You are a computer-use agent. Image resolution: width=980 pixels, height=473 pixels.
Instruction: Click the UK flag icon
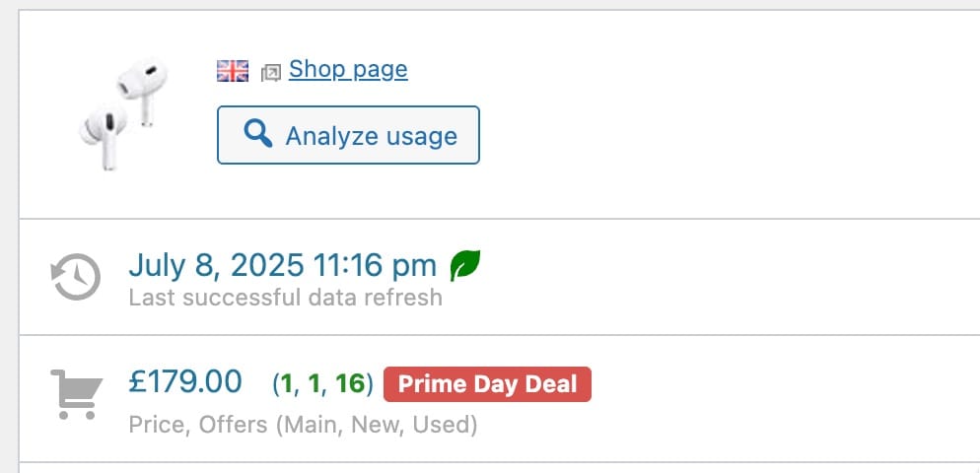pyautogui.click(x=233, y=71)
